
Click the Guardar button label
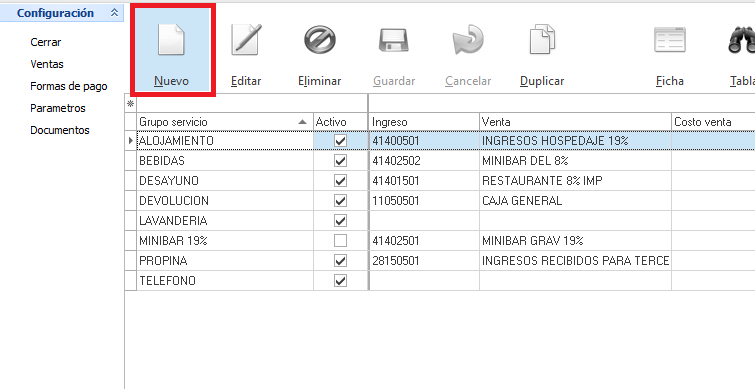point(394,81)
